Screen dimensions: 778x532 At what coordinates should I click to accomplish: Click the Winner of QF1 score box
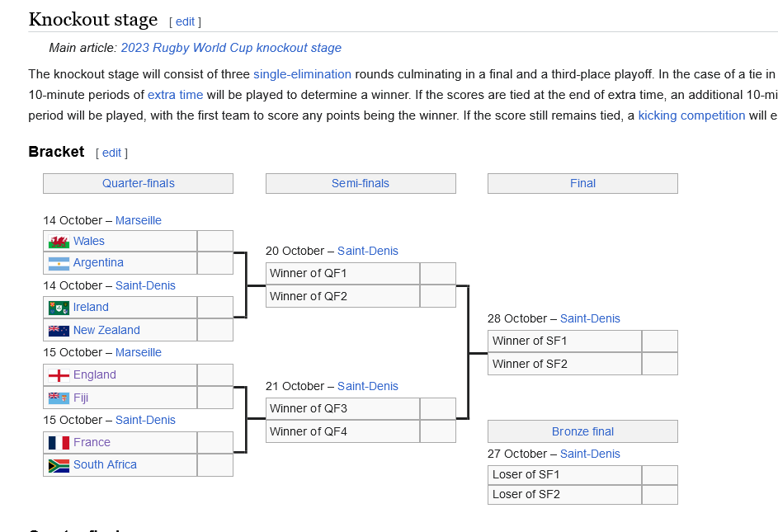click(x=437, y=273)
